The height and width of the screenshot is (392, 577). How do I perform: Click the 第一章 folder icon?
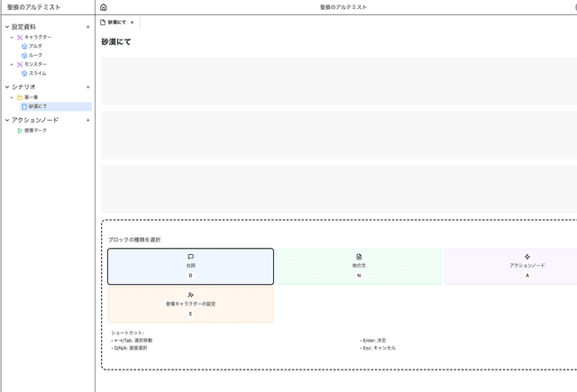click(x=20, y=97)
